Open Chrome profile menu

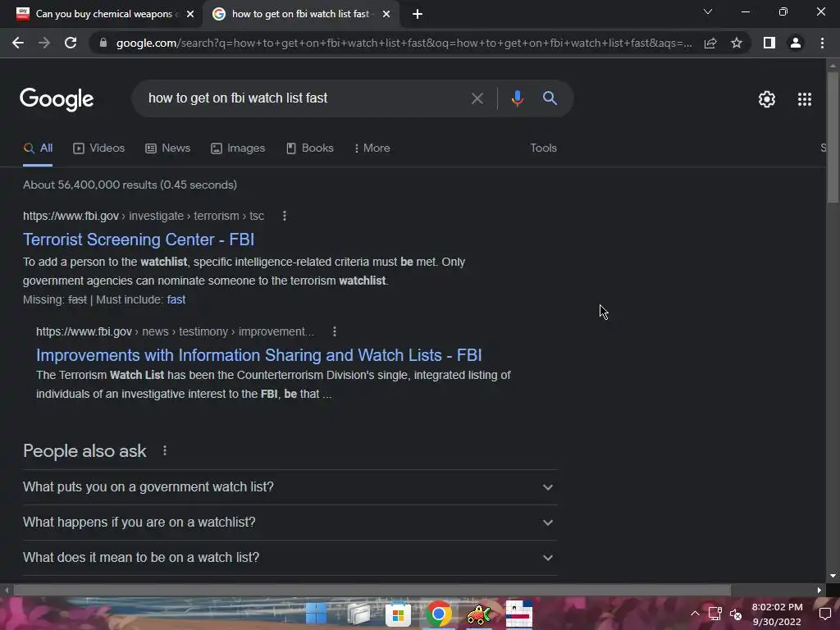click(796, 43)
